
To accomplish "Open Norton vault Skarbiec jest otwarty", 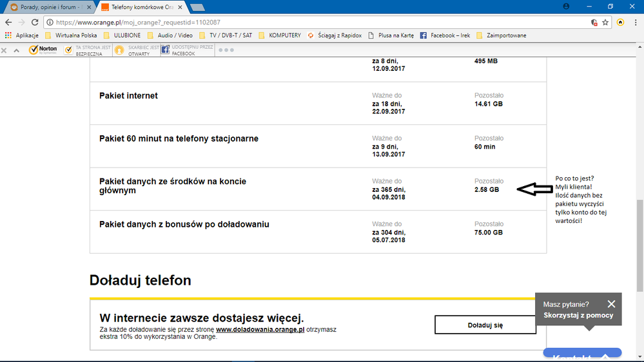I will click(137, 50).
